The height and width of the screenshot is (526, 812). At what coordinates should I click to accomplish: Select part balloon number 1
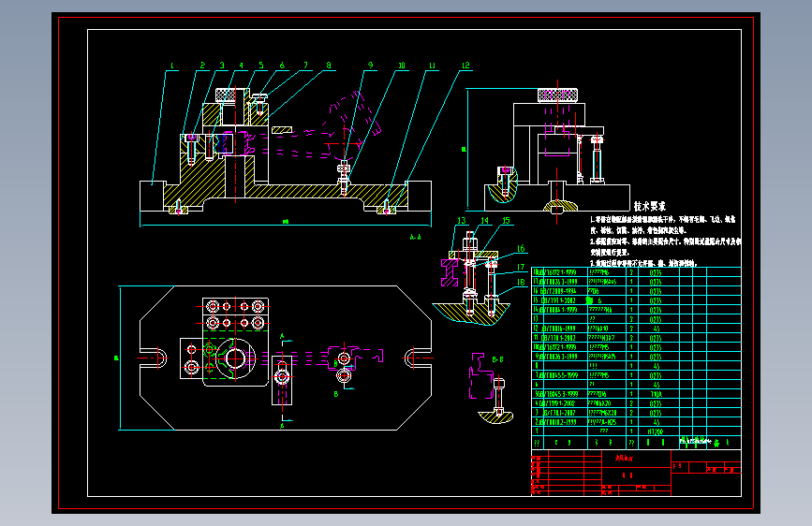coord(172,66)
